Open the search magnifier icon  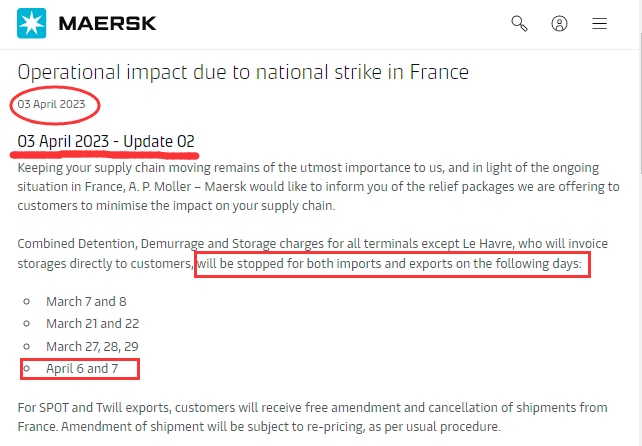click(519, 23)
